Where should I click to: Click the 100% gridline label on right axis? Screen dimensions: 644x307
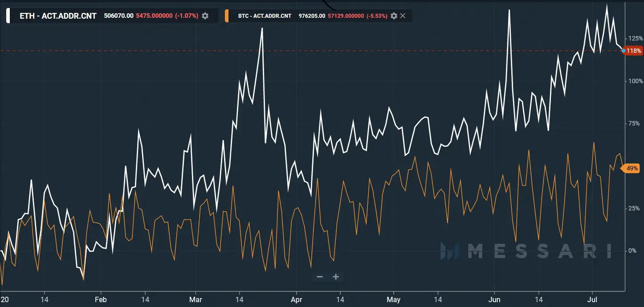tap(634, 81)
